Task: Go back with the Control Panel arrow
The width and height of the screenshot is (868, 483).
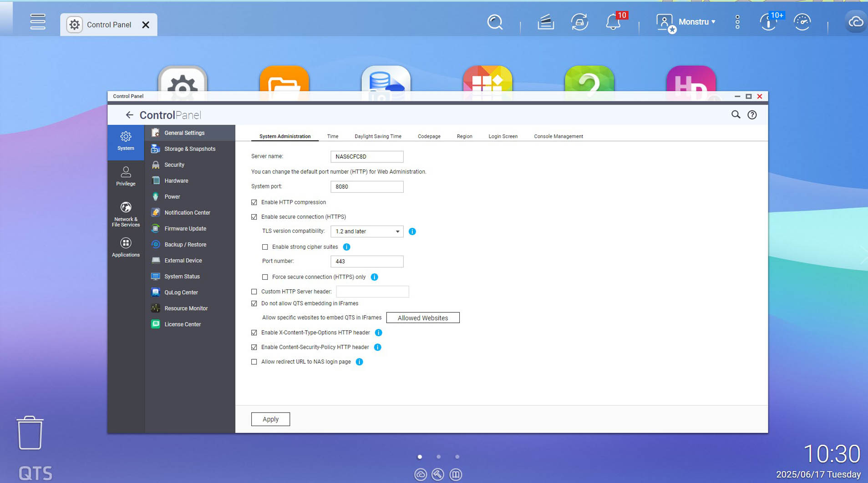Action: pos(129,115)
